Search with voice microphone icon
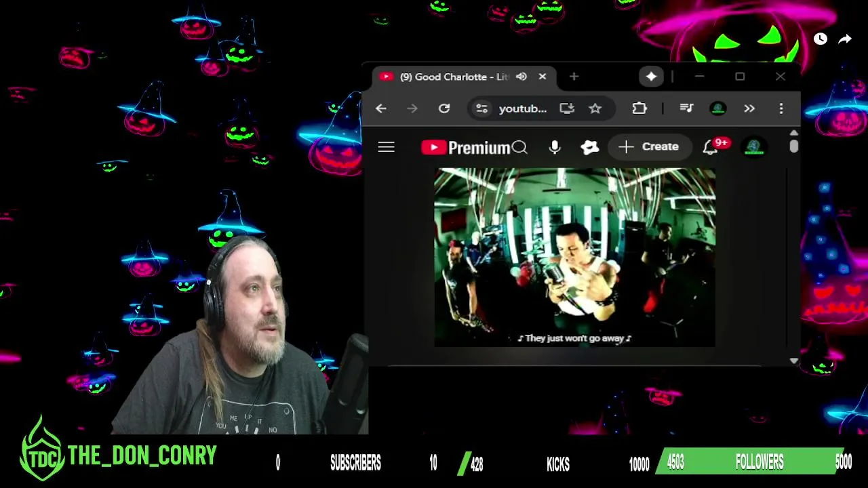 [x=555, y=147]
